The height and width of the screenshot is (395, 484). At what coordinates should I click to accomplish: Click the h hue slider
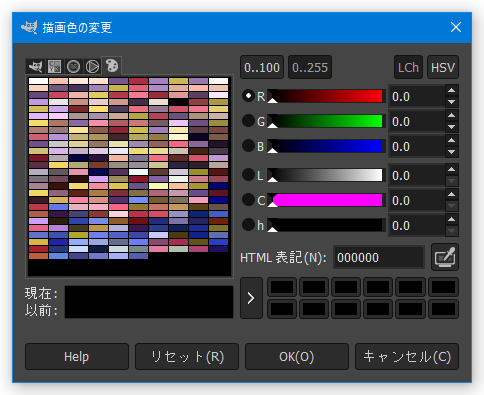(326, 225)
